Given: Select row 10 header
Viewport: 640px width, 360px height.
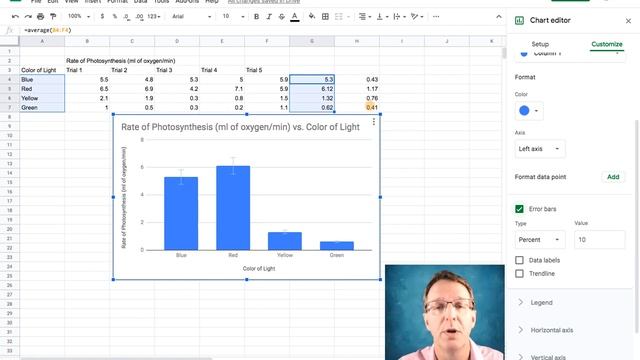Looking at the screenshot, I should click(9, 136).
